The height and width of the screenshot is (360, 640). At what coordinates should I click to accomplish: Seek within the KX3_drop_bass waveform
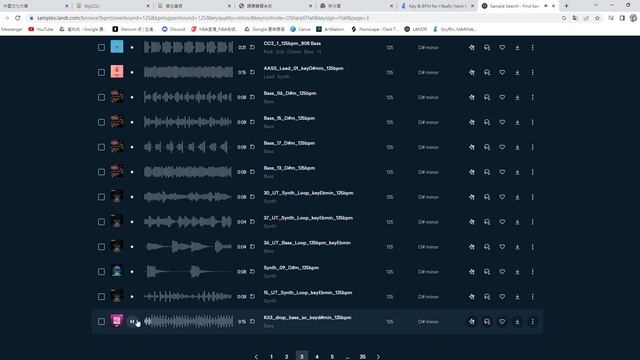pos(188,321)
